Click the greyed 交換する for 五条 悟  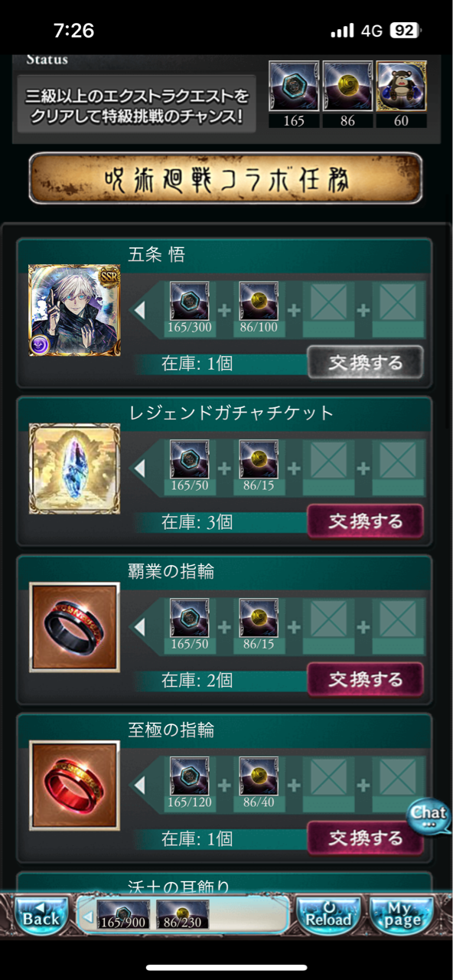[x=366, y=363]
